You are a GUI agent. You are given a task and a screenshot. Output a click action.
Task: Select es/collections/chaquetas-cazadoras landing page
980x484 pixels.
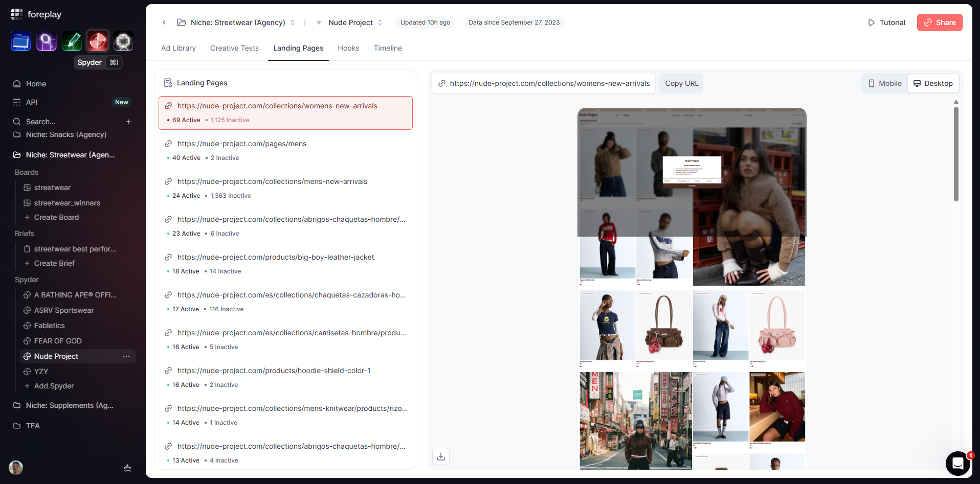point(285,302)
